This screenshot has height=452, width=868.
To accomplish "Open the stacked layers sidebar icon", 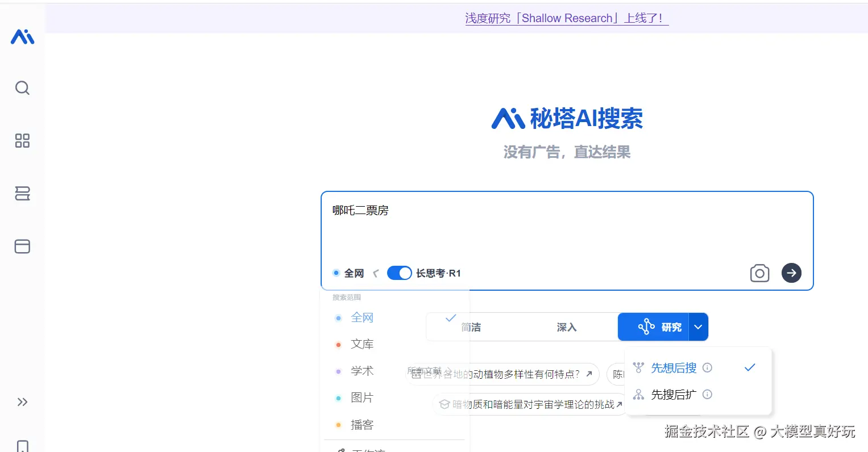I will (22, 194).
